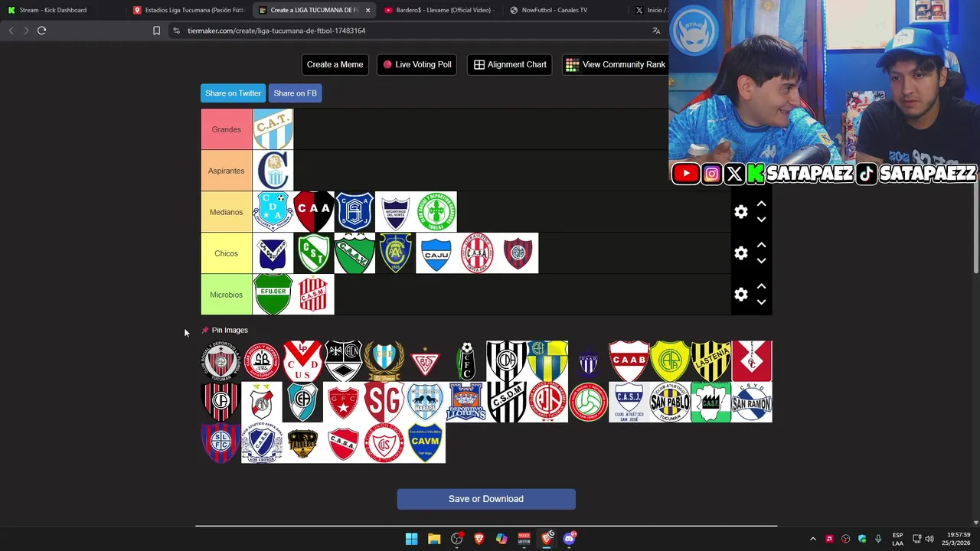980x551 pixels.
Task: Close the Create a LIGA TUCUMANA tab
Action: [x=367, y=10]
